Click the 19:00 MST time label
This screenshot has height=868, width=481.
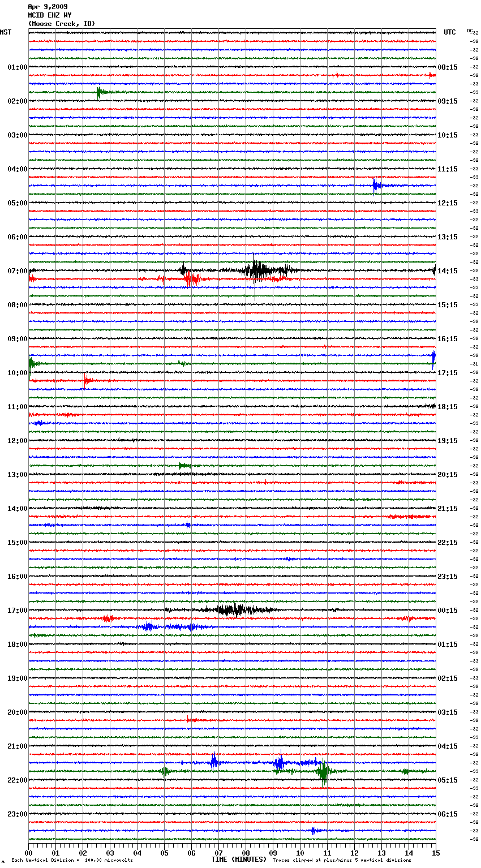(x=18, y=678)
